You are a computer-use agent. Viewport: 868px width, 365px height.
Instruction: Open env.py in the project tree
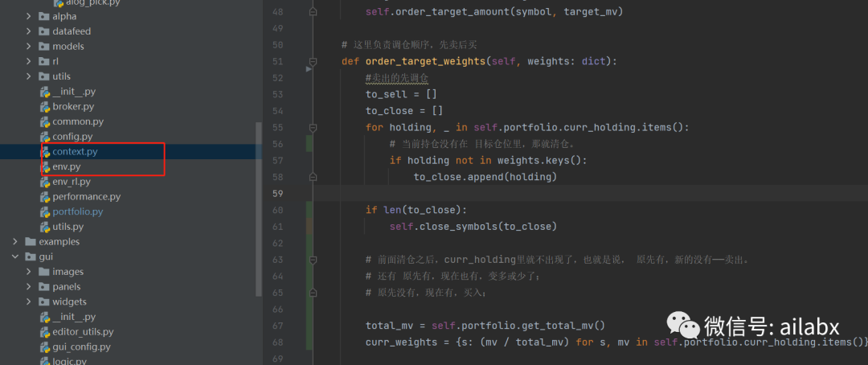[67, 166]
